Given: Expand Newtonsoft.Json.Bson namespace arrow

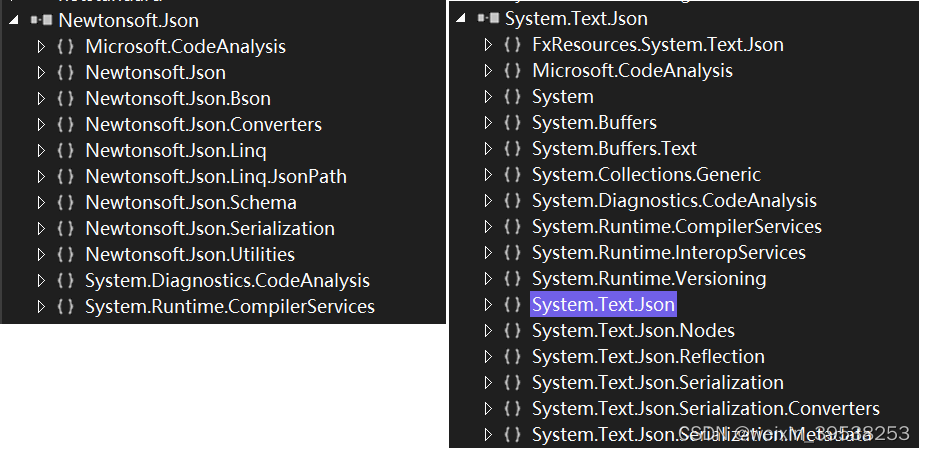Looking at the screenshot, I should coord(41,99).
